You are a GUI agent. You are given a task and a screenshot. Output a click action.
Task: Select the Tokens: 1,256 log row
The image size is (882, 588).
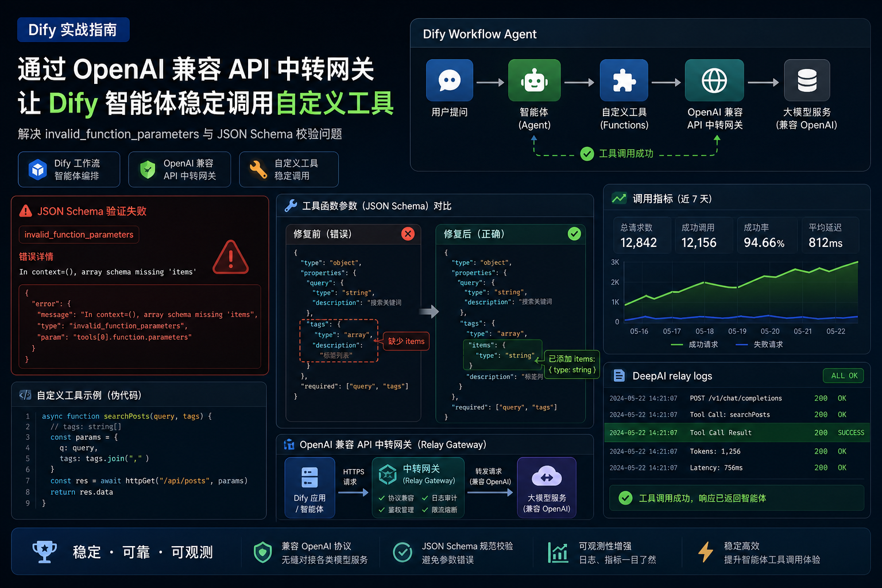tap(737, 451)
